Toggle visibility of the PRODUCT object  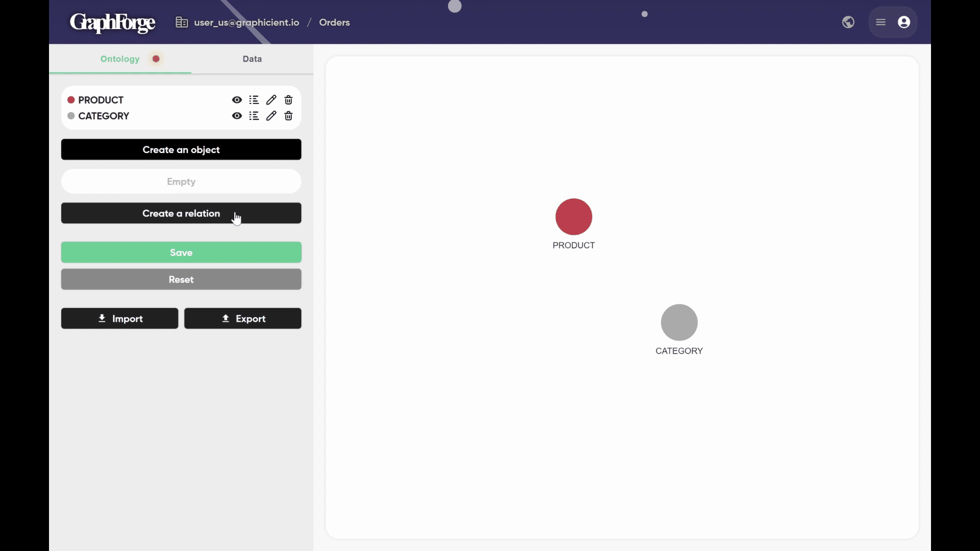pos(237,100)
